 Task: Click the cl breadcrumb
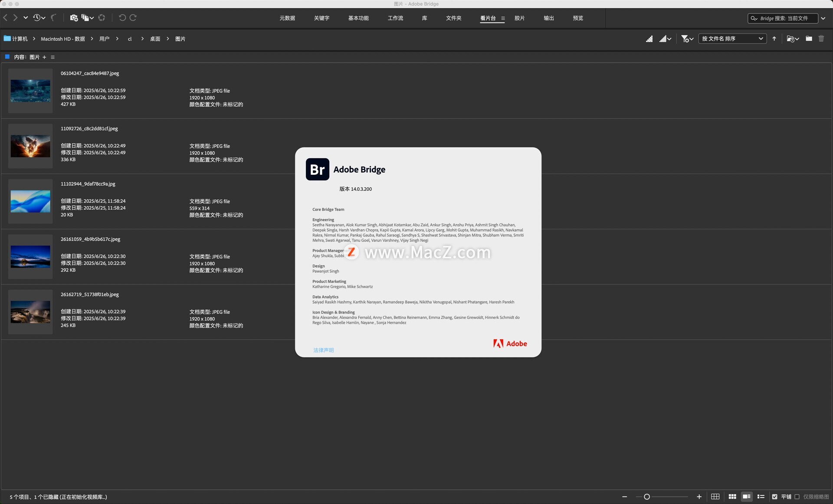[x=130, y=39]
